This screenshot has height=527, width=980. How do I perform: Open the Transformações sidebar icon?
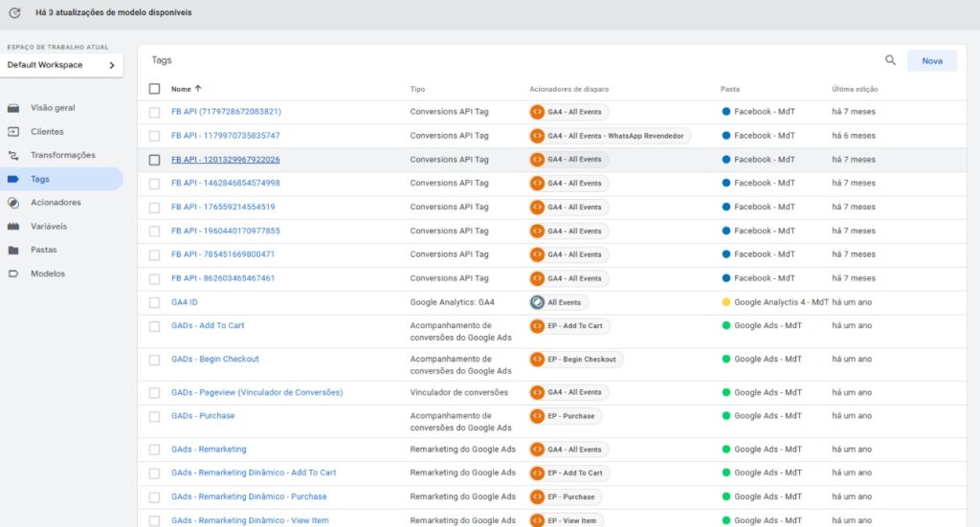pos(13,155)
